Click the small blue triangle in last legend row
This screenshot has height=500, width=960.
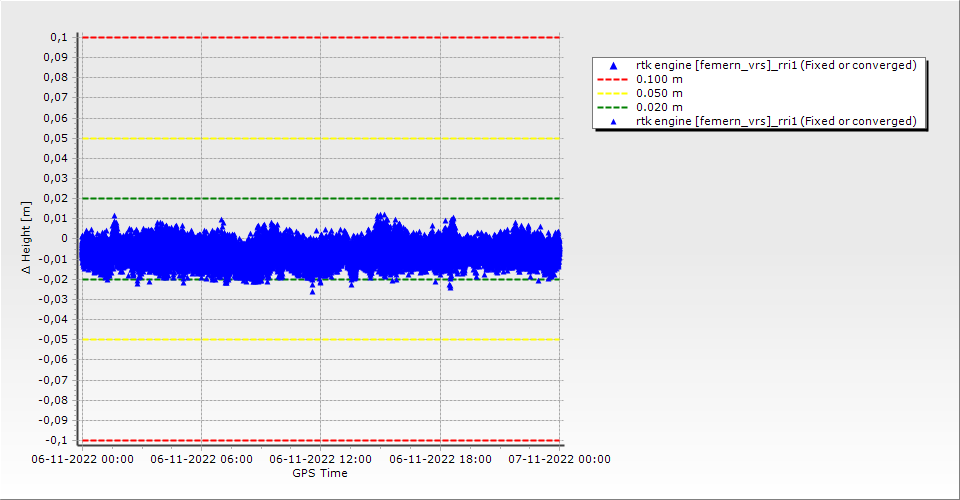[614, 121]
